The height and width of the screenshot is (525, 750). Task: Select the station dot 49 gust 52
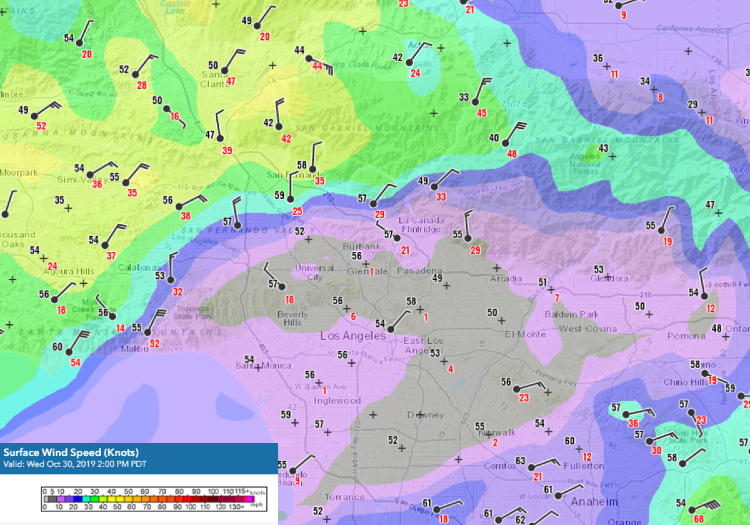34,116
